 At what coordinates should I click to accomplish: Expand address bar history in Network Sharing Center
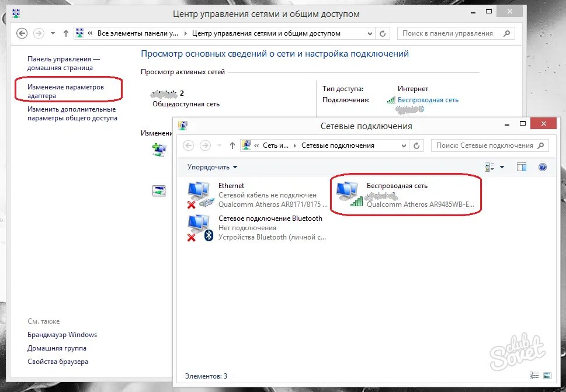(x=370, y=33)
